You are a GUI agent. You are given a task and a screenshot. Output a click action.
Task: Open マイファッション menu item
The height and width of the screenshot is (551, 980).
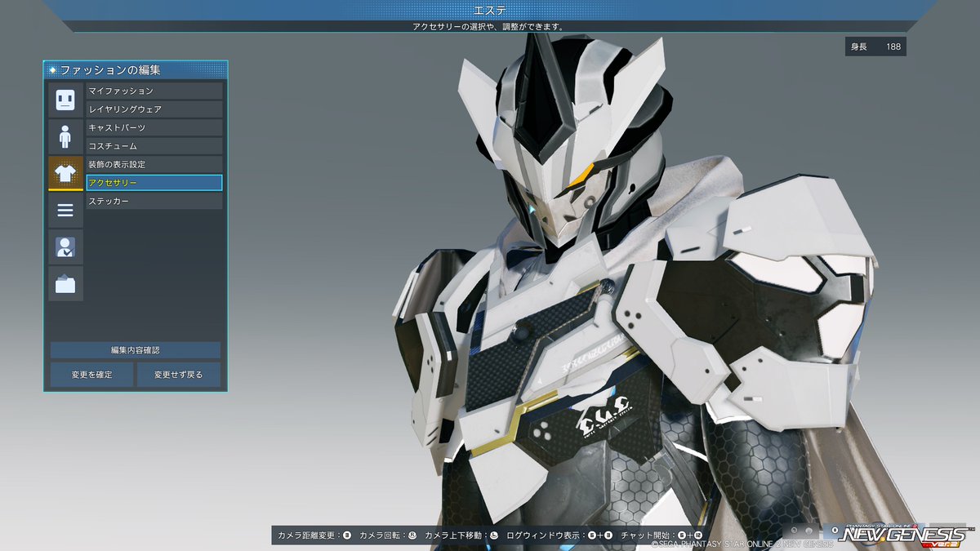(x=154, y=91)
